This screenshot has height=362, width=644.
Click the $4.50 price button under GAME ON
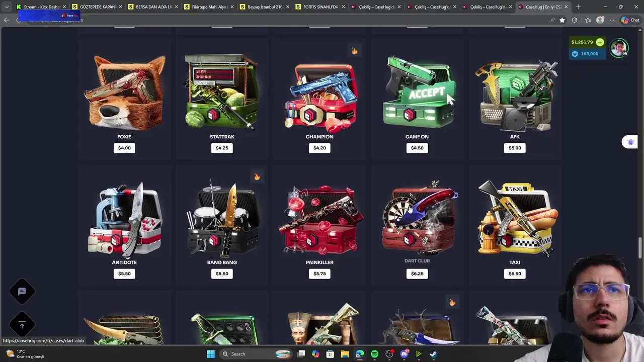click(417, 148)
